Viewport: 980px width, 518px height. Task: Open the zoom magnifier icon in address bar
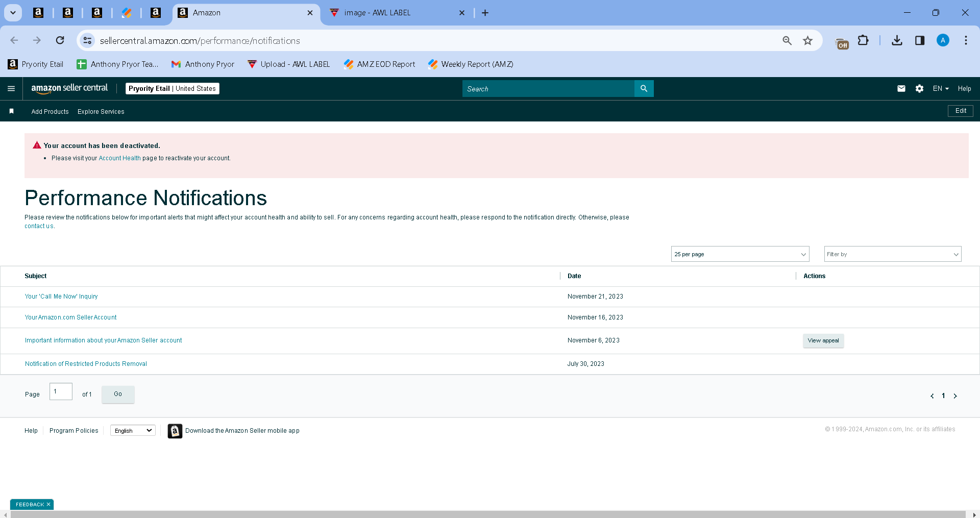787,40
